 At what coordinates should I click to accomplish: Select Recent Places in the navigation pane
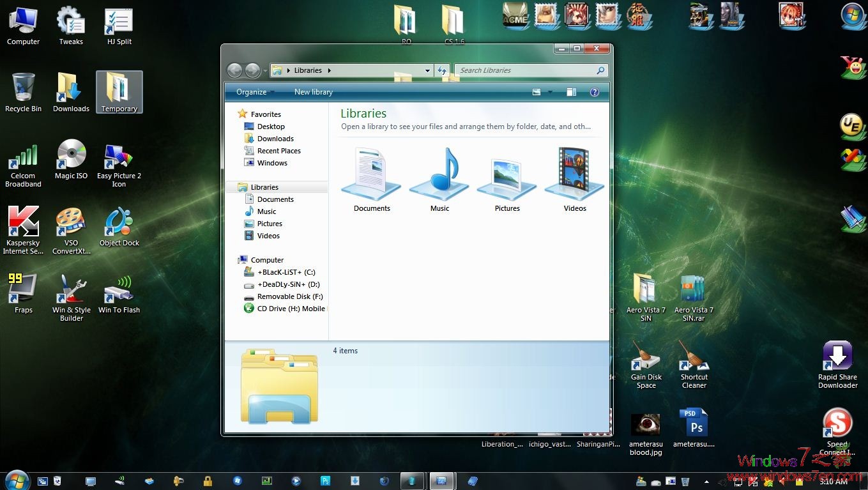pos(279,150)
